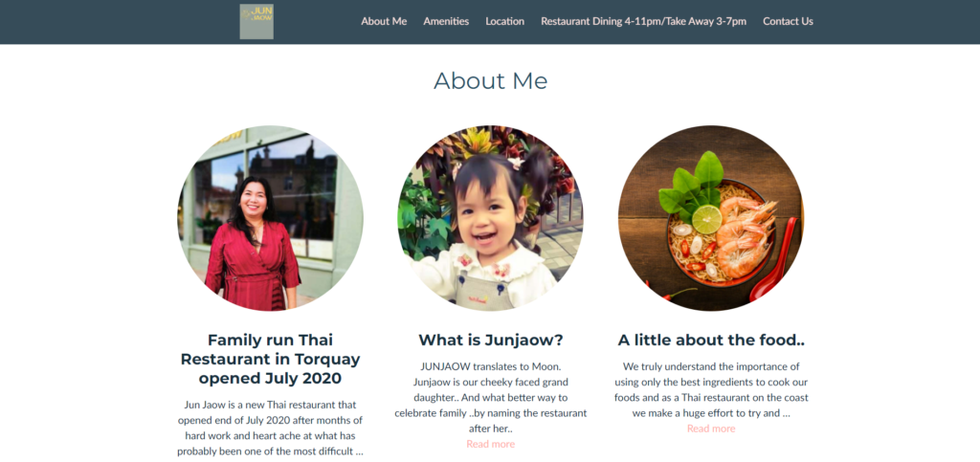
Task: Navigate to Contact Us
Action: (x=788, y=21)
